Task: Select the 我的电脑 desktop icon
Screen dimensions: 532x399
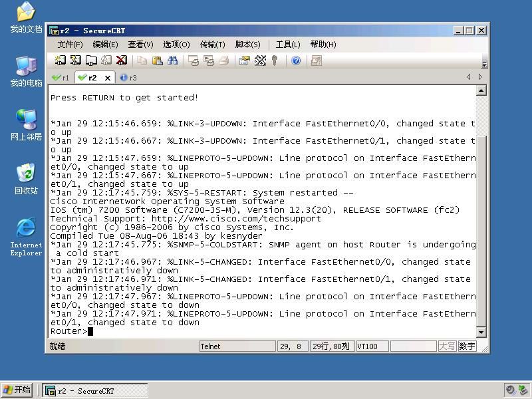Action: pos(26,71)
